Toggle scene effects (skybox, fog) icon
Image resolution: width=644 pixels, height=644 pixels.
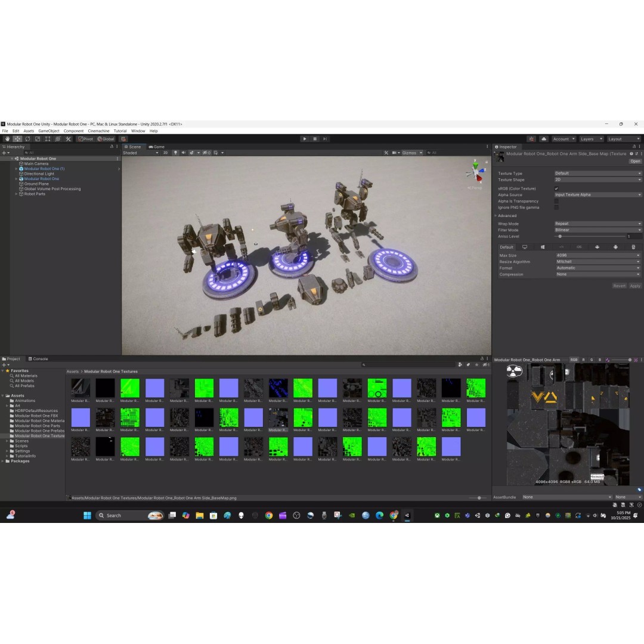(x=192, y=153)
